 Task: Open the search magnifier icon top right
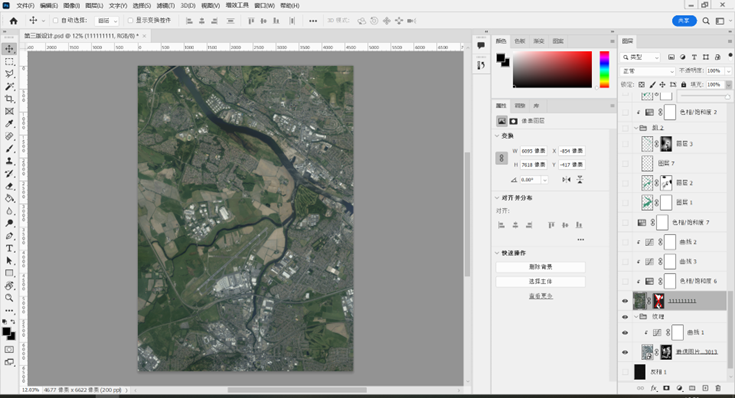pos(706,21)
